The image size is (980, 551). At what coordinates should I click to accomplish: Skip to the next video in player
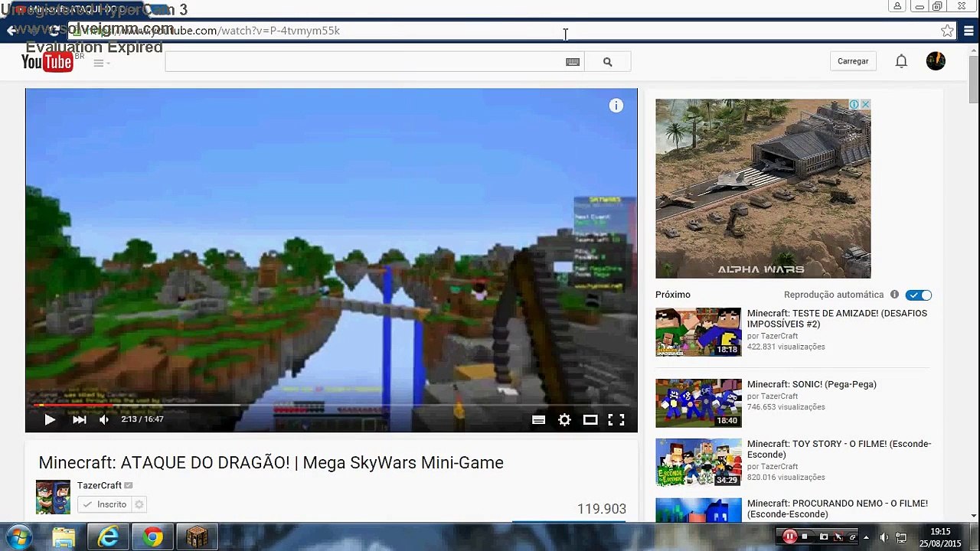point(79,419)
